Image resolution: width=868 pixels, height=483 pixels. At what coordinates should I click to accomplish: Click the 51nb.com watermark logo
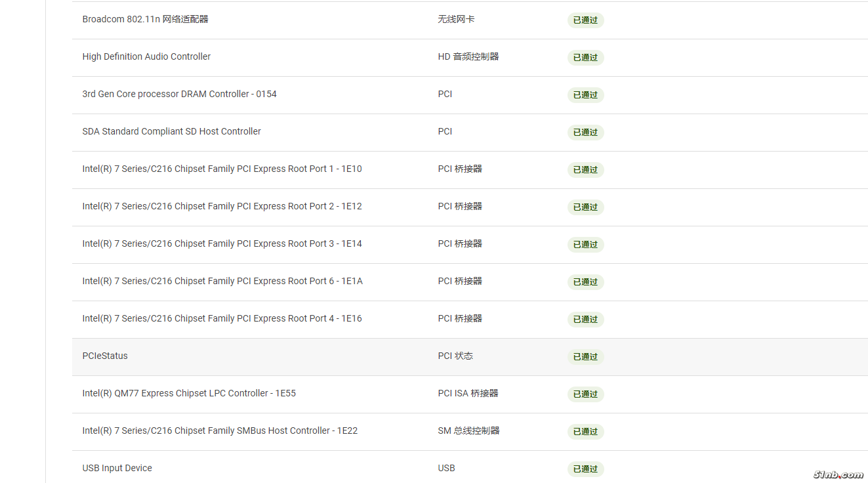pyautogui.click(x=838, y=474)
